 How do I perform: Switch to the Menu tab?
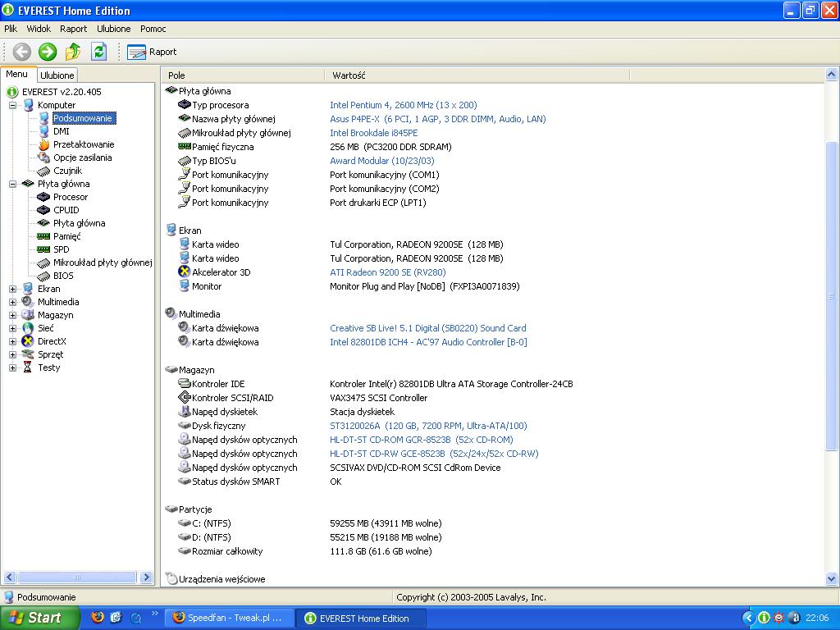[x=17, y=75]
